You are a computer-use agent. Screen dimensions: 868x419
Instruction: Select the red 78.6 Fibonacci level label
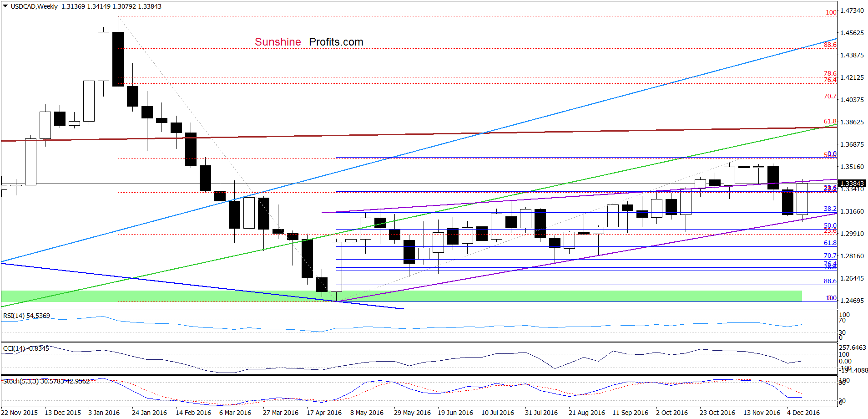tap(830, 73)
